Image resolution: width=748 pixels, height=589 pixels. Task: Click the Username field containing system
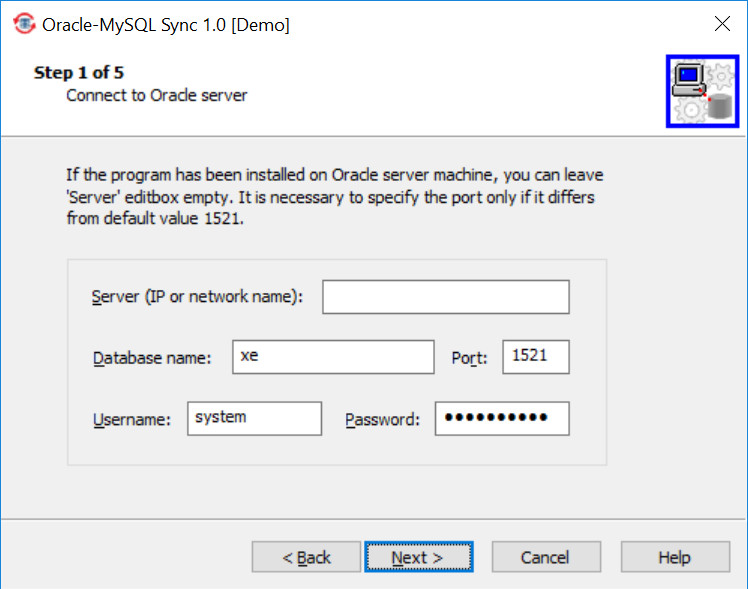pos(254,418)
